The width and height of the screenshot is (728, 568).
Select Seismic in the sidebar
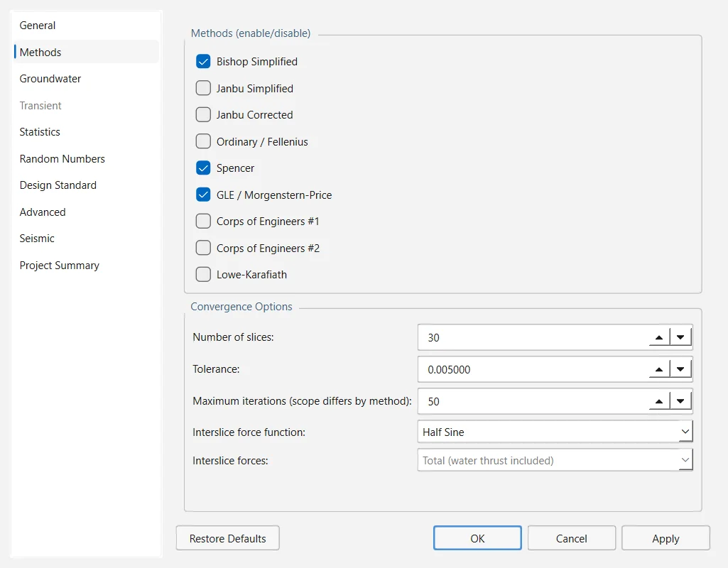[87, 239]
